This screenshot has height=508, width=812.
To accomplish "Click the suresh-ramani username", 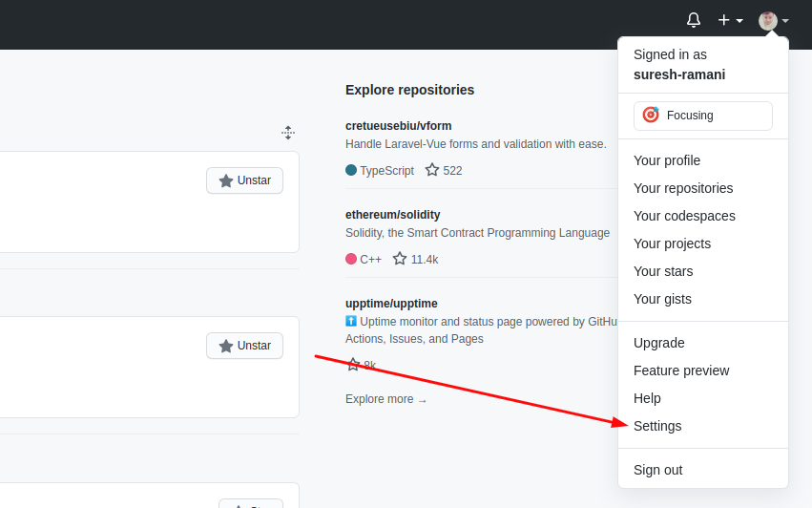I will tap(679, 74).
